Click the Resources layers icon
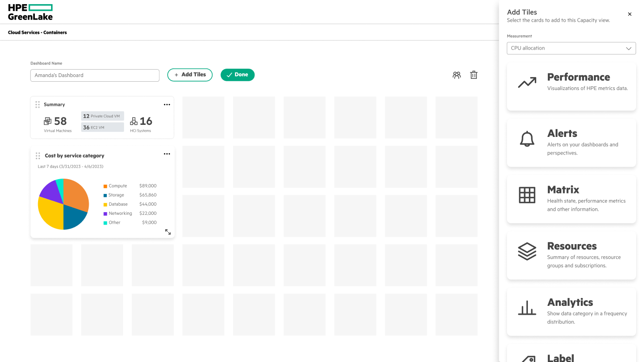Image resolution: width=644 pixels, height=362 pixels. (x=527, y=252)
